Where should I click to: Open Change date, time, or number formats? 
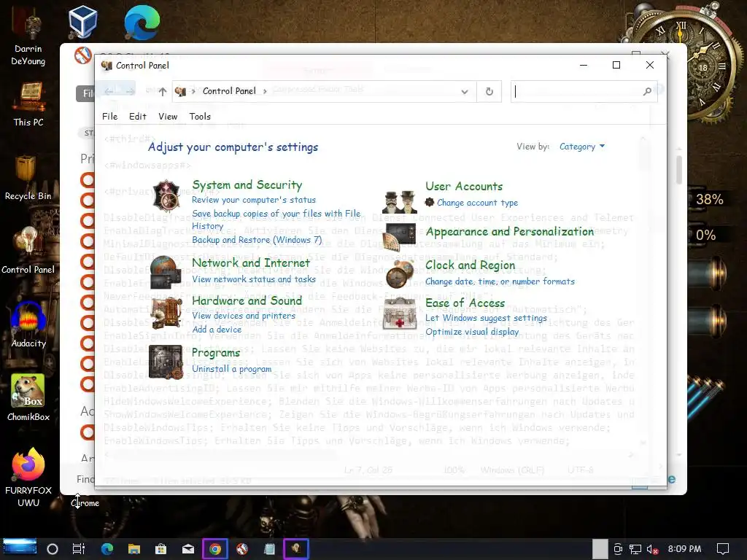[500, 282]
